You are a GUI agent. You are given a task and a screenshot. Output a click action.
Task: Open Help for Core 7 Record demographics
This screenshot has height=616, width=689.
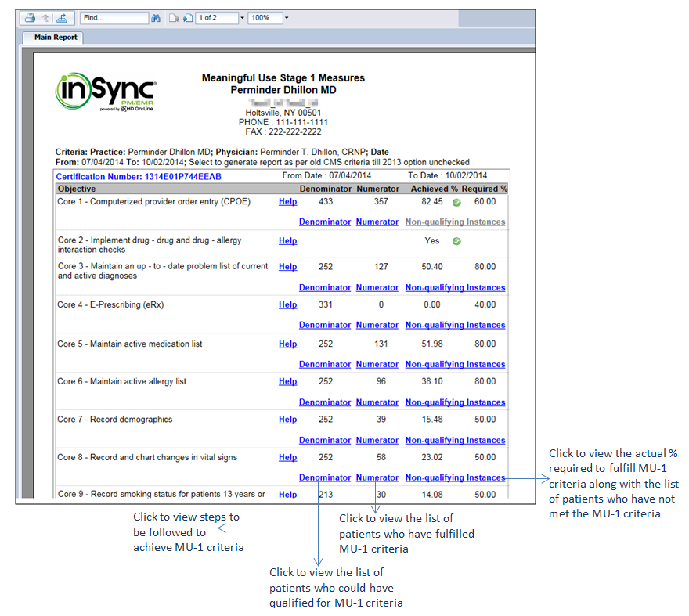coord(287,420)
